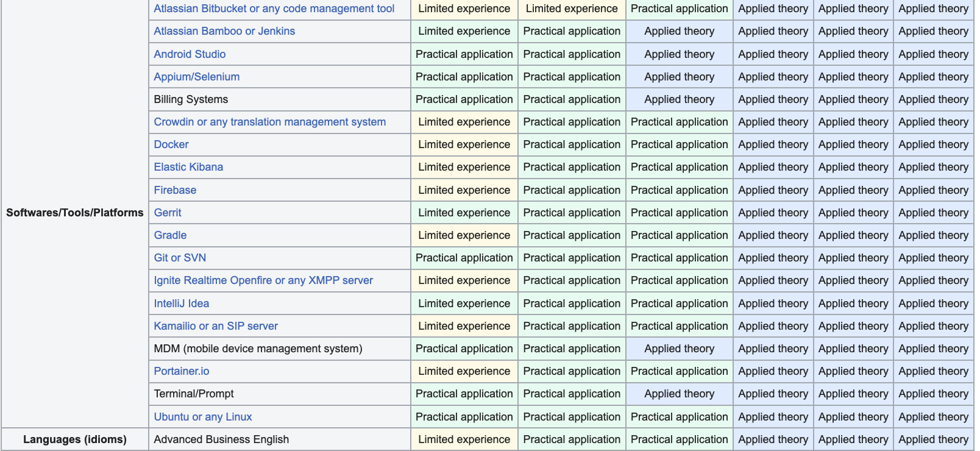Open the Gradle link

(170, 235)
